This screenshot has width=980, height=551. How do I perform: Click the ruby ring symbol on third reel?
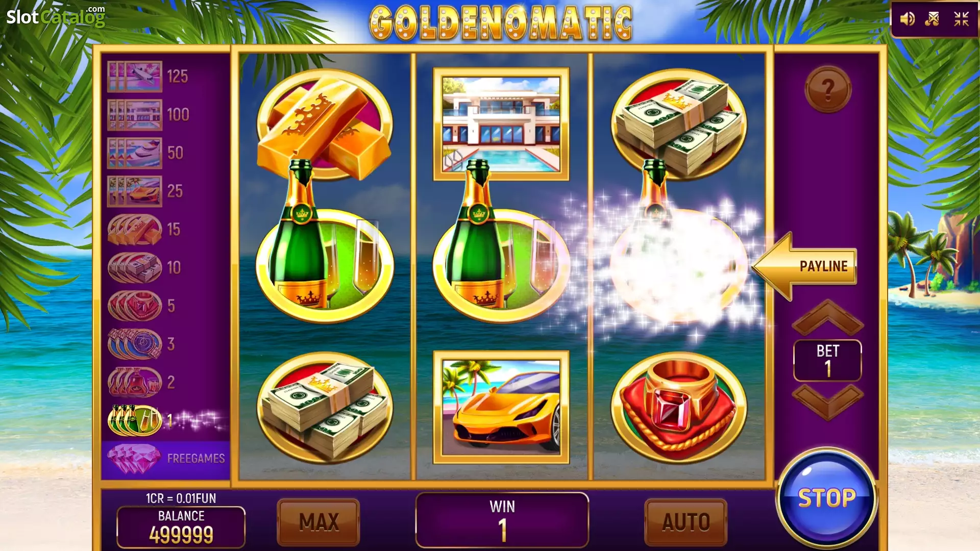pos(679,407)
